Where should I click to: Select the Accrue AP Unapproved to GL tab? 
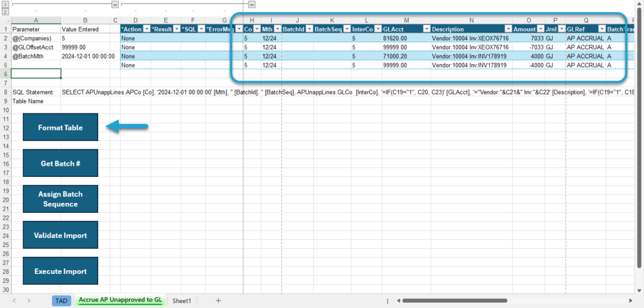[120, 300]
